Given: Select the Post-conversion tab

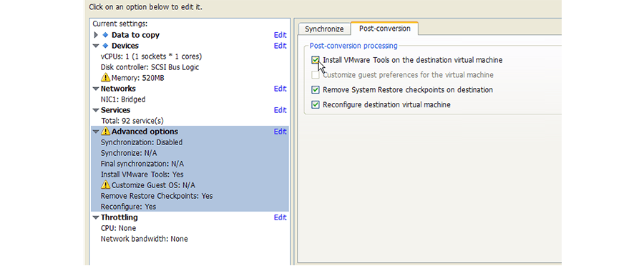Looking at the screenshot, I should tap(384, 29).
